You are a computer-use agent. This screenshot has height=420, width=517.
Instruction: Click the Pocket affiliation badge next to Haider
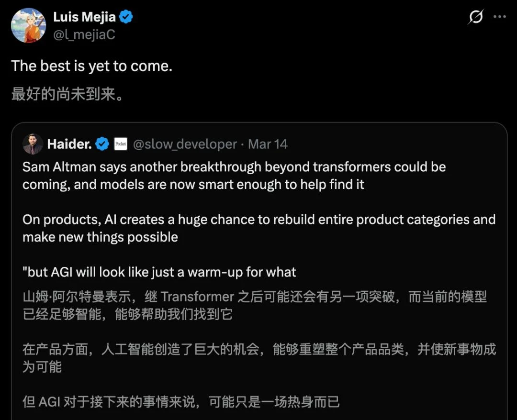click(x=120, y=144)
